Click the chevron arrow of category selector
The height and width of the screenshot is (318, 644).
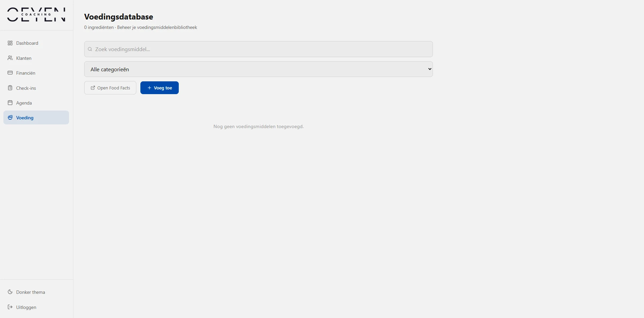pos(430,69)
